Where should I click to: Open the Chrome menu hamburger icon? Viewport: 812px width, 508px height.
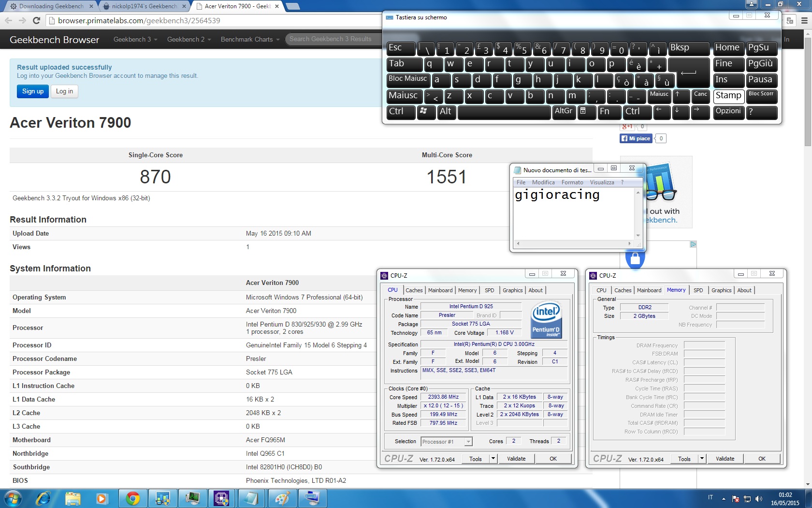click(804, 20)
